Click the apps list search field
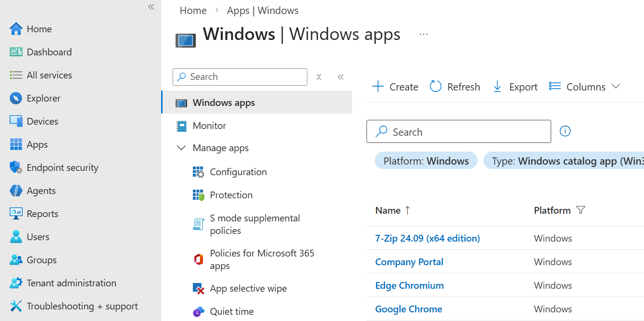Image resolution: width=644 pixels, height=321 pixels. pyautogui.click(x=458, y=132)
